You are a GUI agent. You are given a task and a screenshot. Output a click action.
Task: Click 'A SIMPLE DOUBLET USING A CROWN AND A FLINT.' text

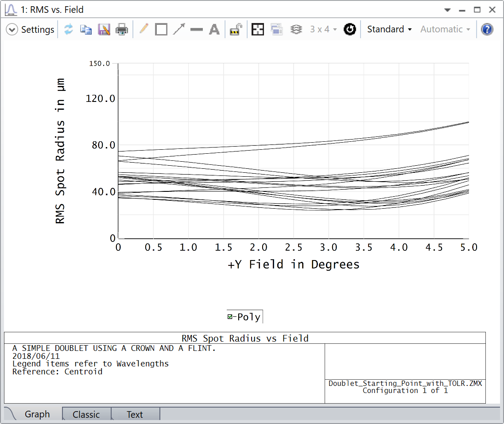[114, 348]
